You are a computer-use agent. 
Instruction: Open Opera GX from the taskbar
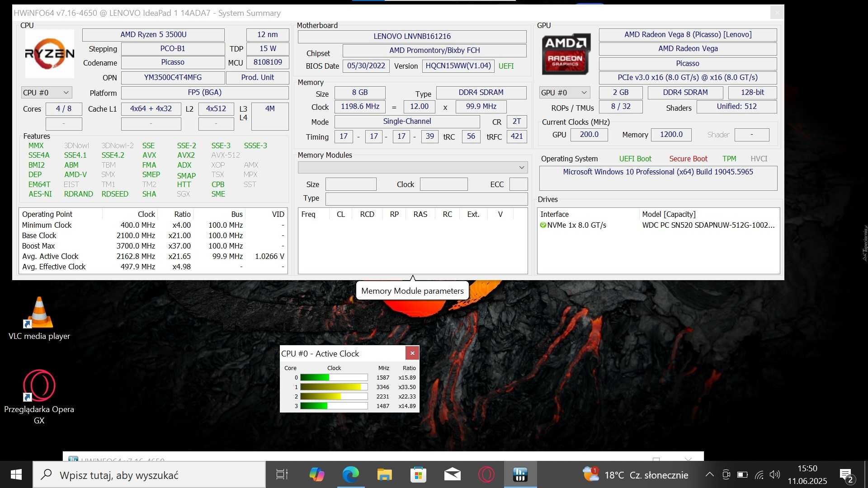(x=486, y=475)
